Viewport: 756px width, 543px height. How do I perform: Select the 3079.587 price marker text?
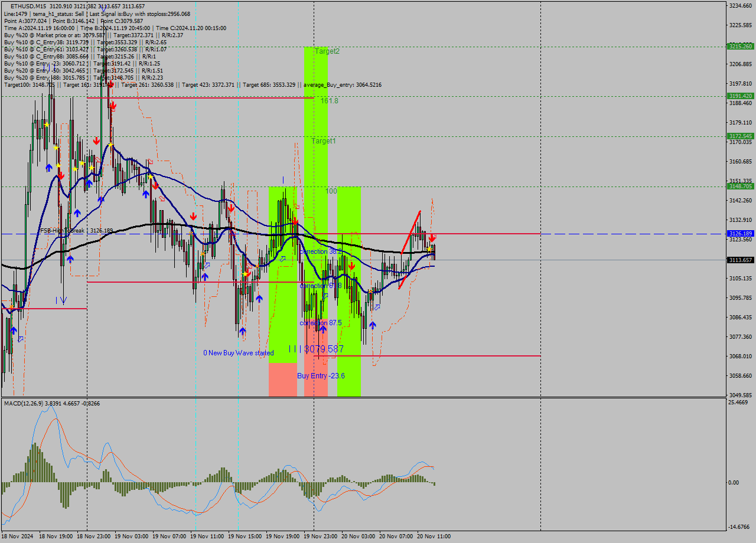(324, 349)
